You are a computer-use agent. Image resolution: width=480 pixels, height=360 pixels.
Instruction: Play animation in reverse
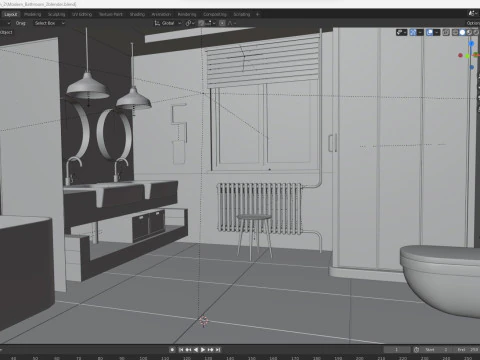pos(196,350)
